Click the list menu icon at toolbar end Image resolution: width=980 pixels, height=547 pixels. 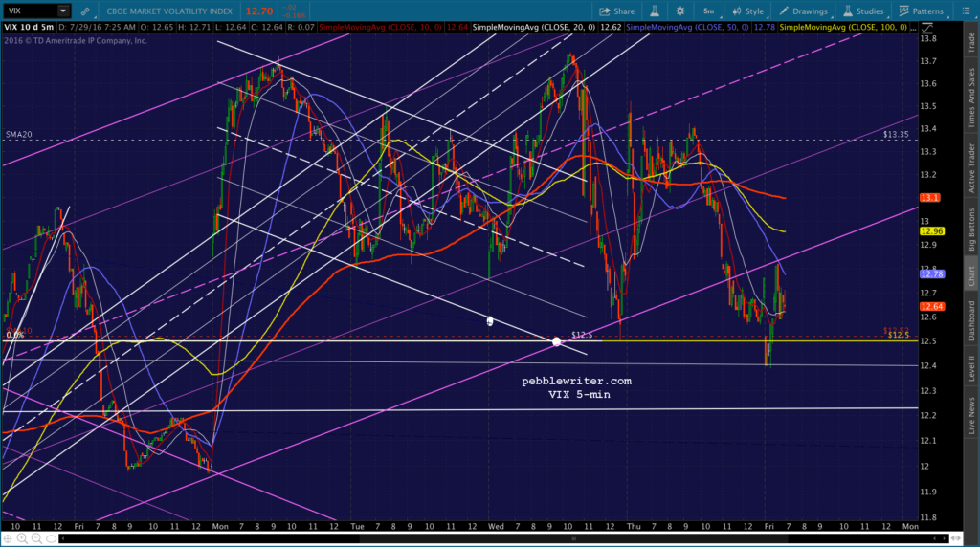(967, 11)
